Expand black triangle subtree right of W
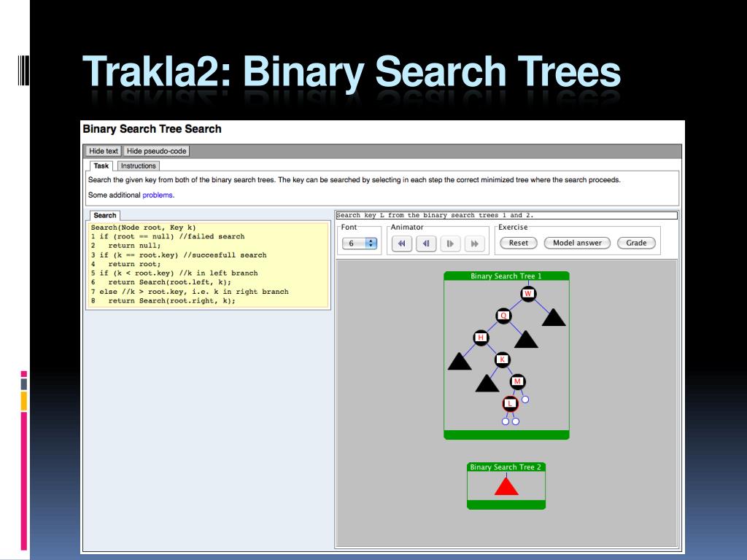747x560 pixels. point(554,318)
